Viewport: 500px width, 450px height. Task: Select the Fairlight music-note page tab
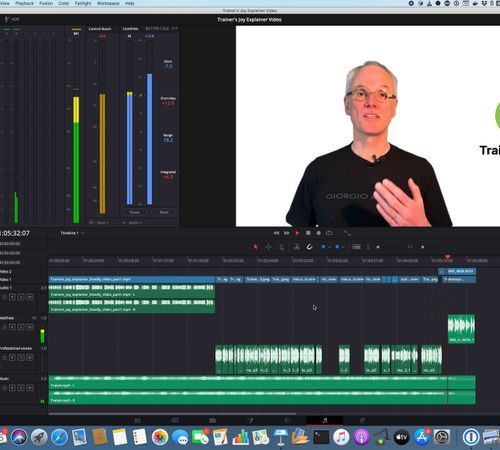[x=325, y=421]
